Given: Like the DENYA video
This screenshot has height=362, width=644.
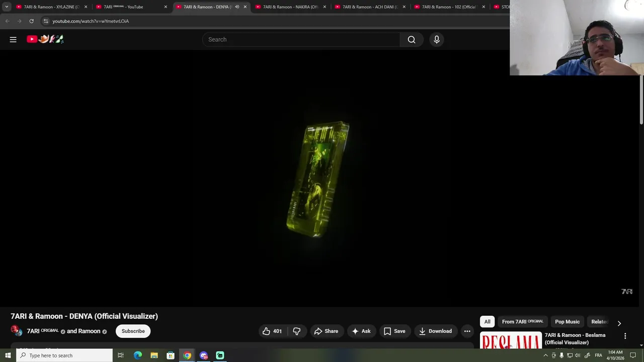Looking at the screenshot, I should click(x=272, y=331).
